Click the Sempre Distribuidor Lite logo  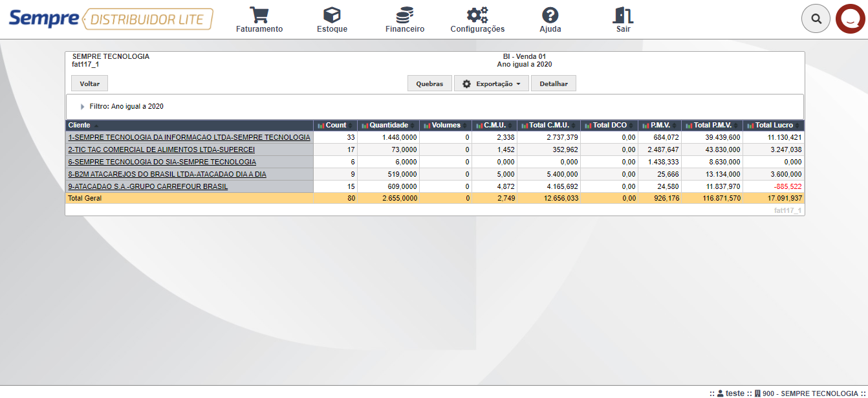(111, 19)
